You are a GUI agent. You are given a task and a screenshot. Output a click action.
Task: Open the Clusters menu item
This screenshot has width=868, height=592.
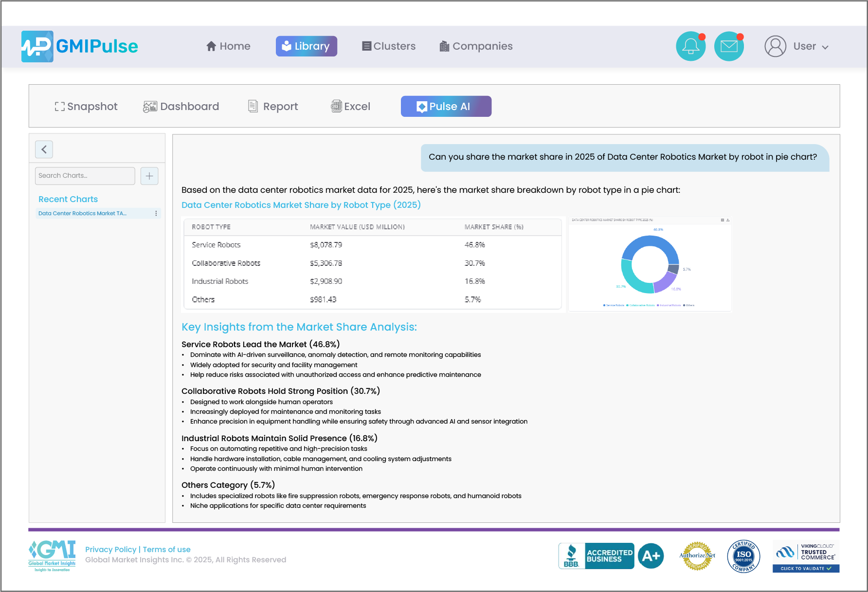(x=389, y=46)
